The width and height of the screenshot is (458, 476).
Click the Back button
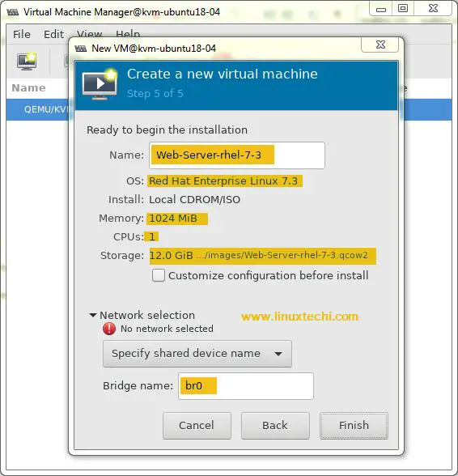pyautogui.click(x=275, y=426)
